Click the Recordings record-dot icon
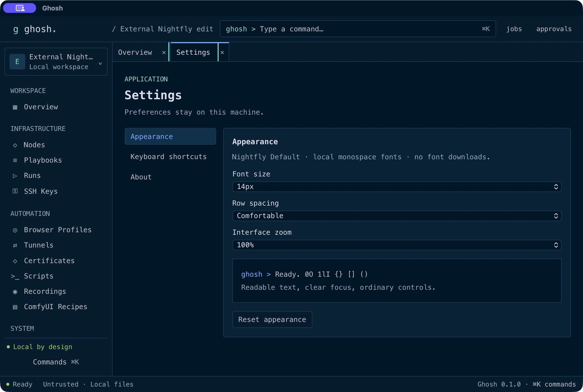This screenshot has width=583, height=392. 15,292
